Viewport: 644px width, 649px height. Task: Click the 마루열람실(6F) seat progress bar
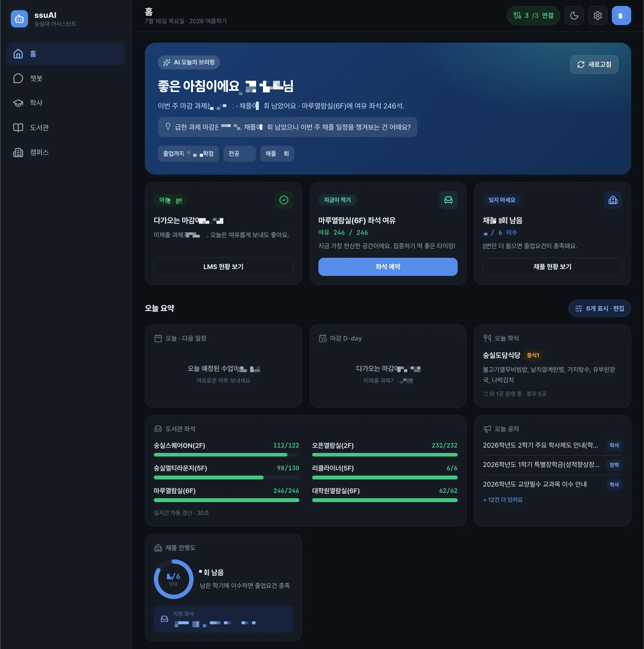point(226,500)
